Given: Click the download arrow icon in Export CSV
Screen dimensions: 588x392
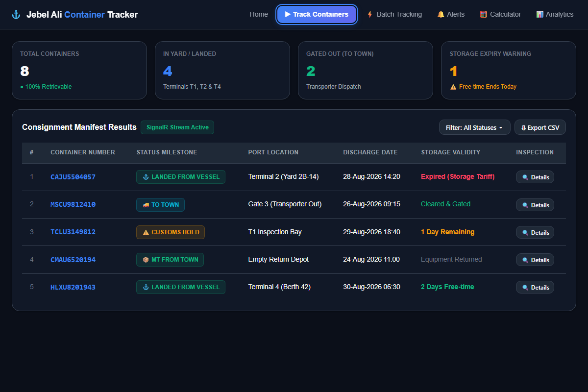Looking at the screenshot, I should pos(523,128).
